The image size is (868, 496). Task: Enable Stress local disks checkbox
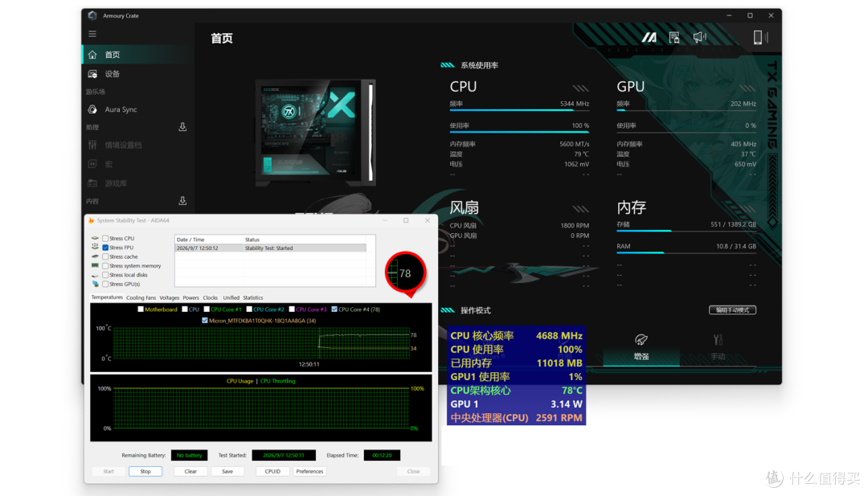click(105, 275)
